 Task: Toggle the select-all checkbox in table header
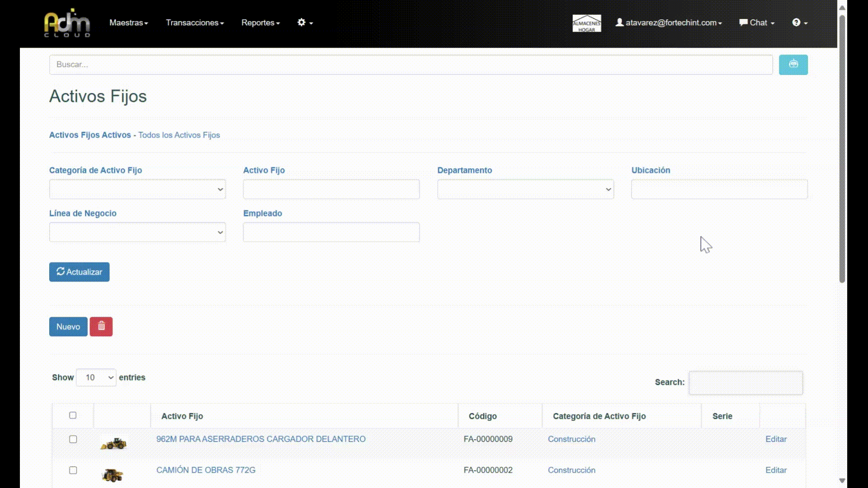73,415
